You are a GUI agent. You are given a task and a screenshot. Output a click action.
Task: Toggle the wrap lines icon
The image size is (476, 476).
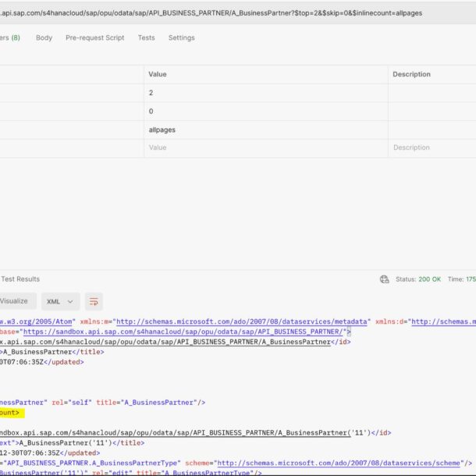(x=94, y=301)
